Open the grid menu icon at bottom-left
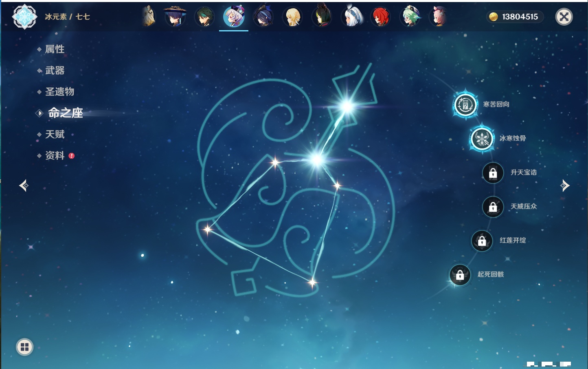This screenshot has height=369, width=588. 24,347
